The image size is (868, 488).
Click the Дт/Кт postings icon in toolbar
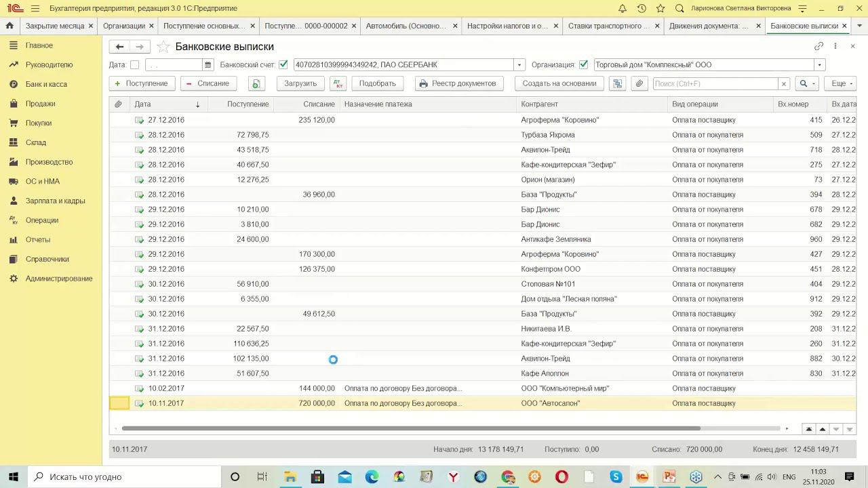click(x=337, y=83)
